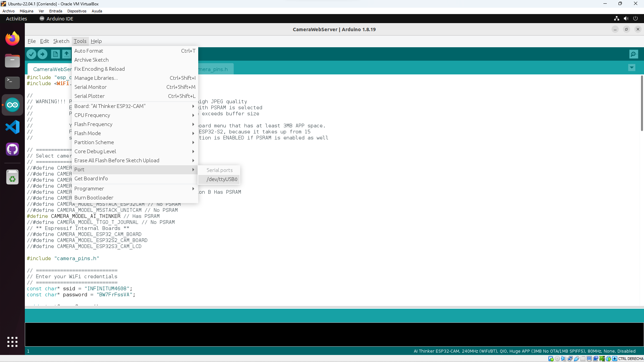This screenshot has width=644, height=362.
Task: Select the /dev/ttyUSB0 serial port
Action: pos(222,179)
